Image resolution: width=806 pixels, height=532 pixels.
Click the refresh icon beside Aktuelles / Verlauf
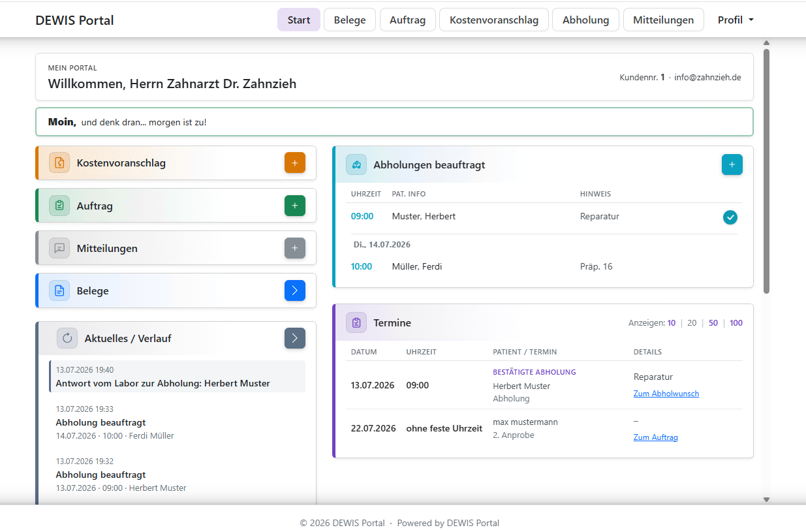pos(67,338)
